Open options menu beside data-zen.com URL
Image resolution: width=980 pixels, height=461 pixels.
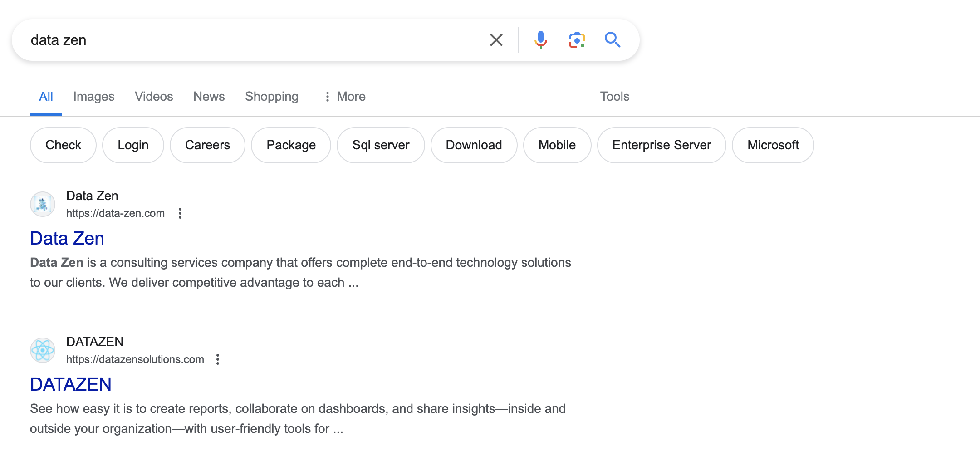pyautogui.click(x=180, y=213)
